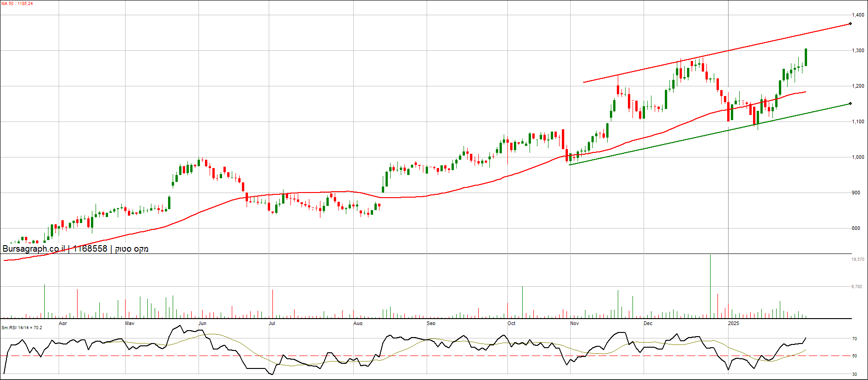Click the 1,000 price axis label
This screenshot has width=868, height=380.
click(x=858, y=157)
